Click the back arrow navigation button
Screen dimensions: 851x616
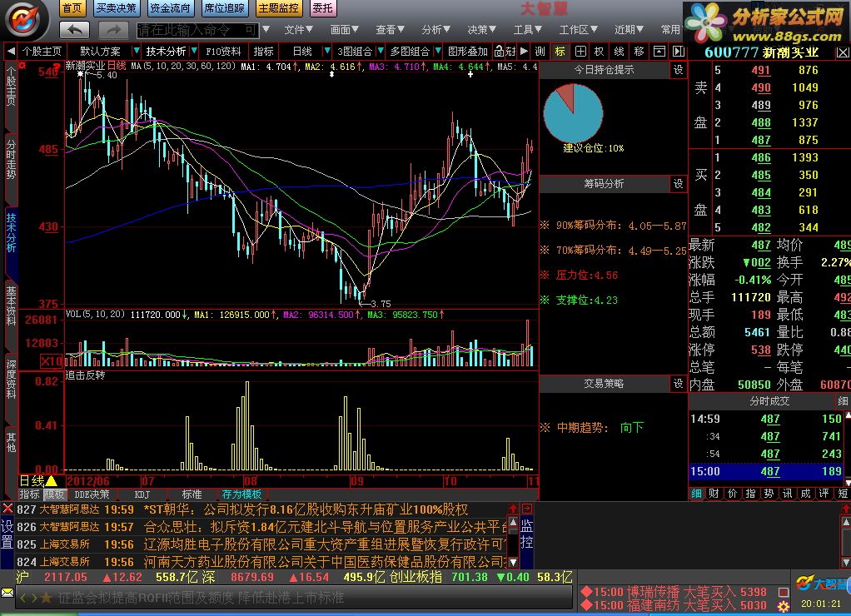coord(74,30)
